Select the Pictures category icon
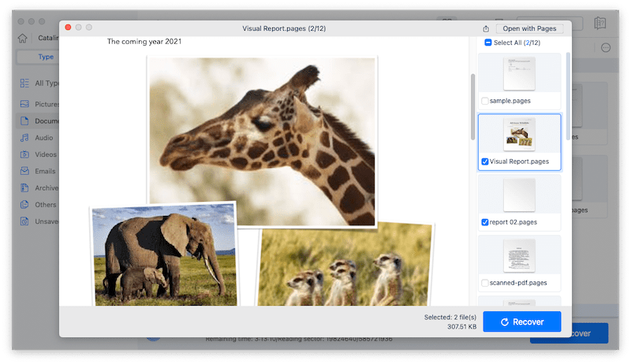The width and height of the screenshot is (631, 364). [x=24, y=104]
